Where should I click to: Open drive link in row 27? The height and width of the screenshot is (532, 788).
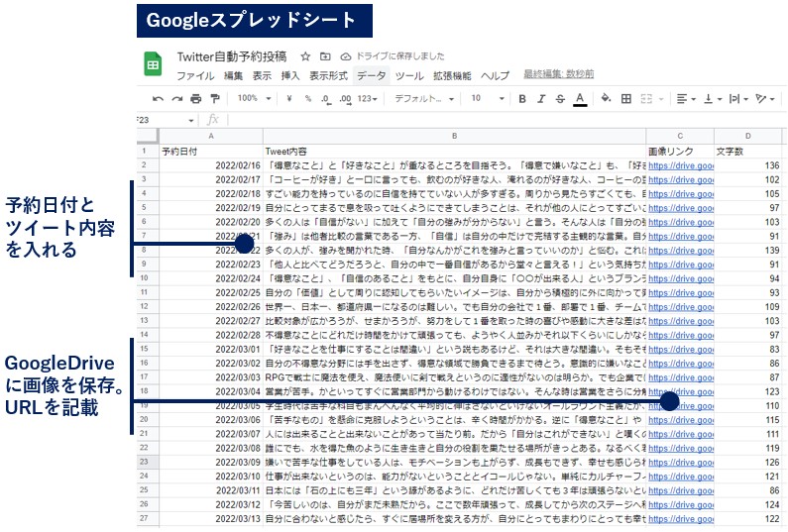click(681, 519)
